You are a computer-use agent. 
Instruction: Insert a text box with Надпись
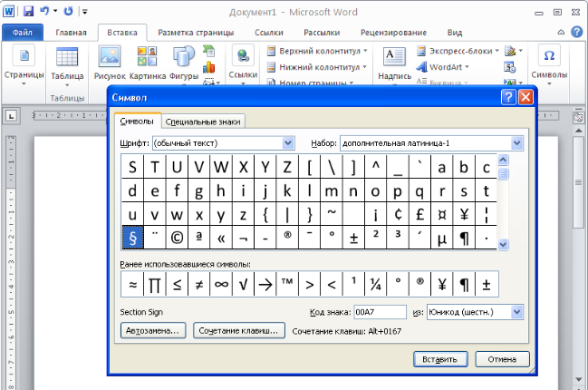click(x=394, y=63)
